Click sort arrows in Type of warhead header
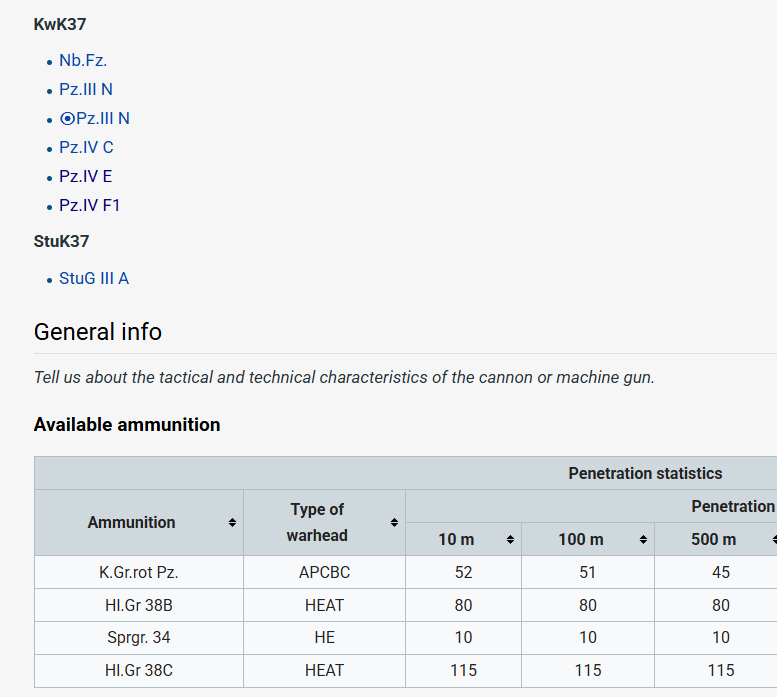 point(394,523)
